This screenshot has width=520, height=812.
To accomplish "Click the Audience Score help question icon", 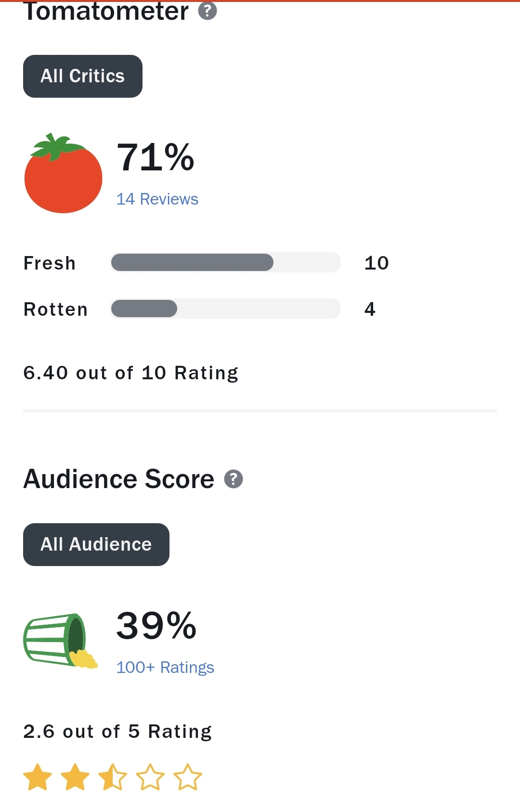I will (x=234, y=479).
